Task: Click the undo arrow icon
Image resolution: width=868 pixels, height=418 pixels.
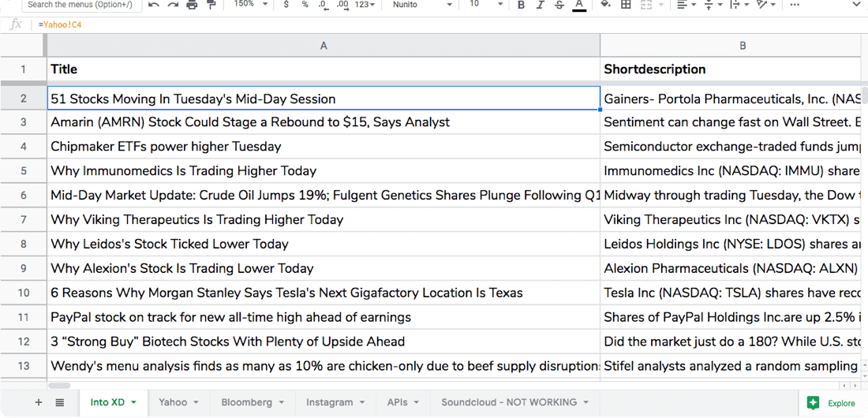Action: click(154, 5)
